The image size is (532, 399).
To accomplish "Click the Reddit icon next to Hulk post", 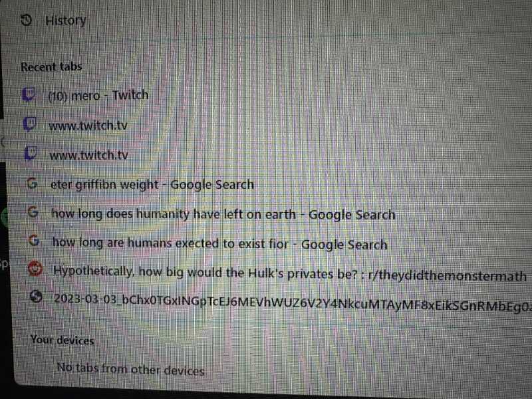I will point(35,269).
